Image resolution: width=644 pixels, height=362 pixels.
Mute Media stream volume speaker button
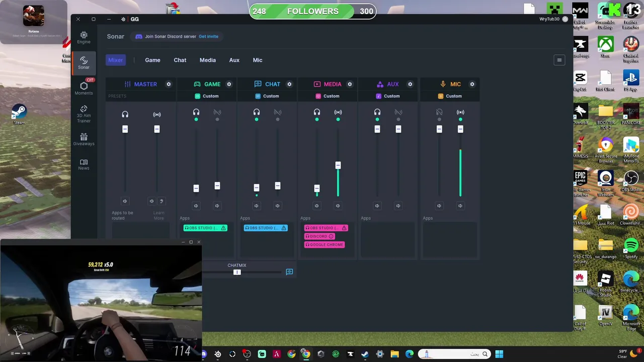click(x=338, y=206)
